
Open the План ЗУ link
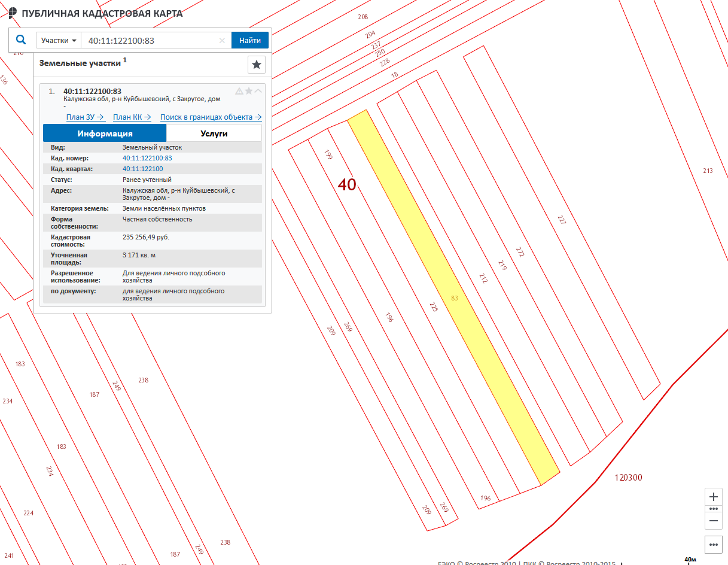(x=86, y=117)
